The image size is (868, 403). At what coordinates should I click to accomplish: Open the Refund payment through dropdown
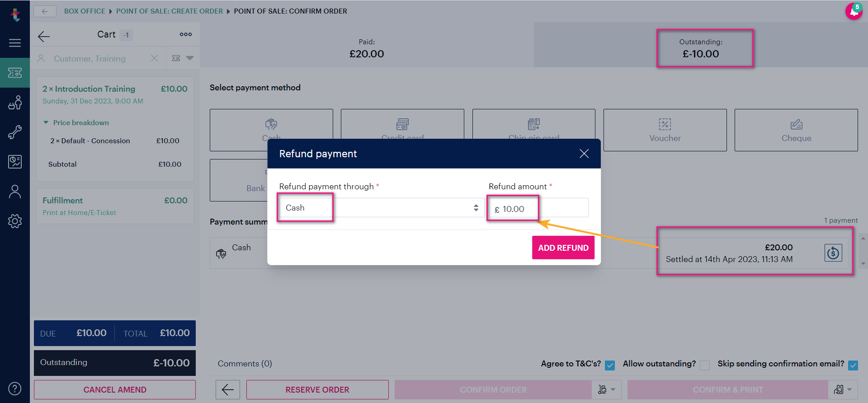[x=381, y=208]
